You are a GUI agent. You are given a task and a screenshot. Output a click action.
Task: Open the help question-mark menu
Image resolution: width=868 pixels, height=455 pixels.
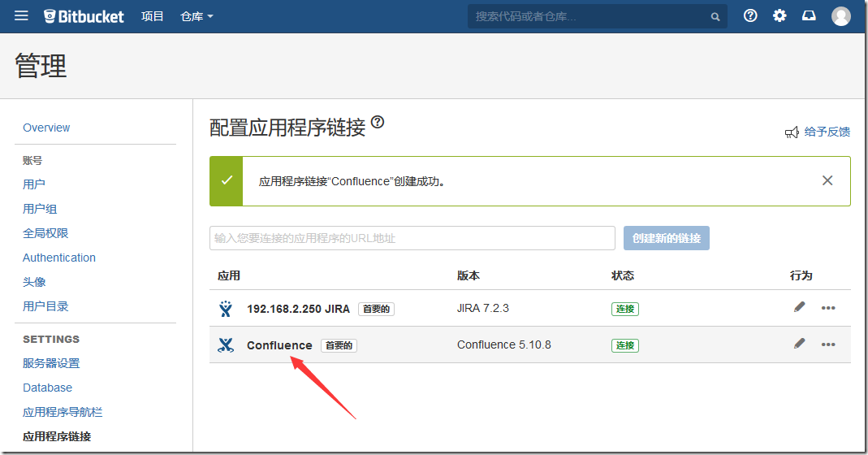click(750, 15)
